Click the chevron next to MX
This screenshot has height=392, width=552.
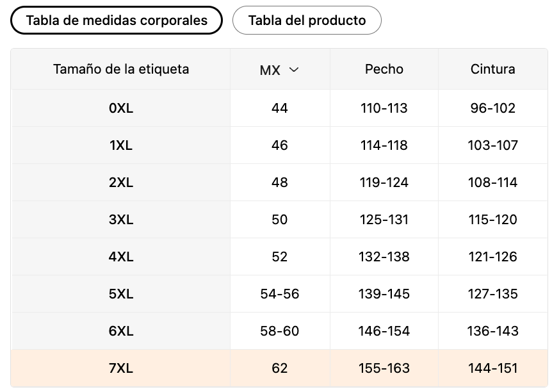click(294, 70)
